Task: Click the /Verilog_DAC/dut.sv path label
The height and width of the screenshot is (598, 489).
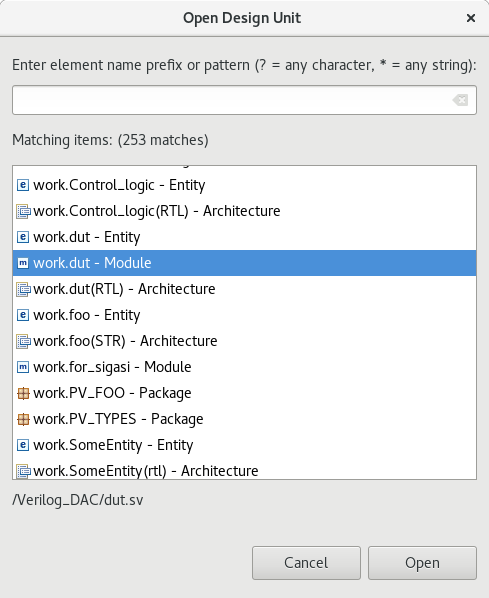Action: tap(78, 500)
